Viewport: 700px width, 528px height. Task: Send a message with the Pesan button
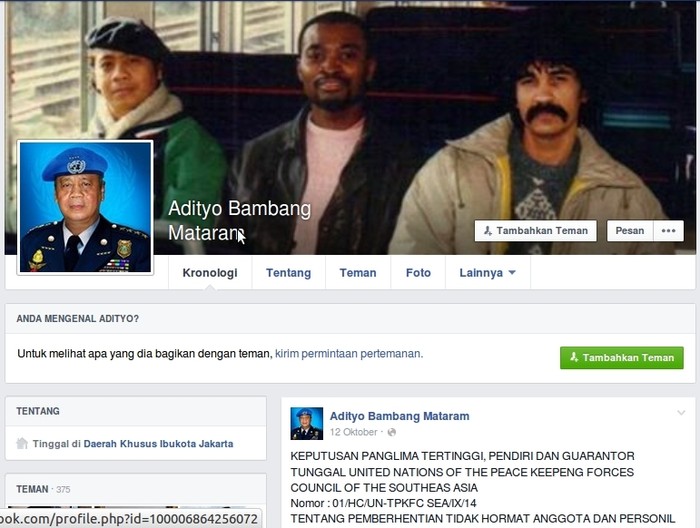[x=630, y=231]
